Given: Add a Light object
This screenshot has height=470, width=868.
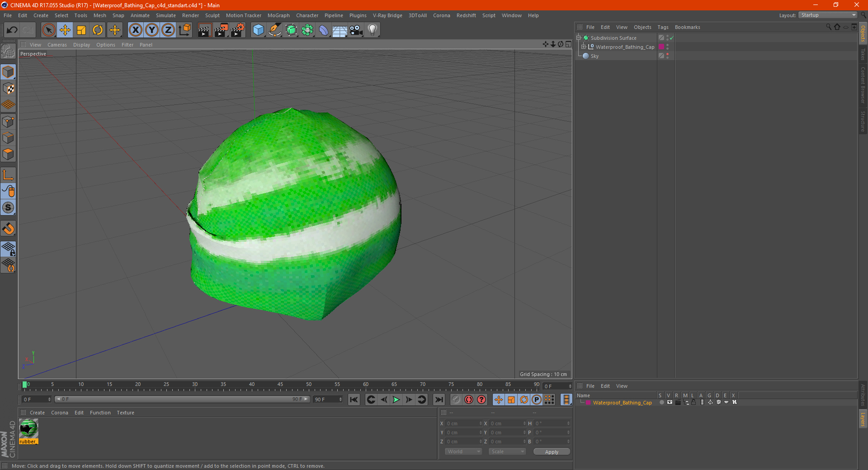Looking at the screenshot, I should tap(373, 30).
